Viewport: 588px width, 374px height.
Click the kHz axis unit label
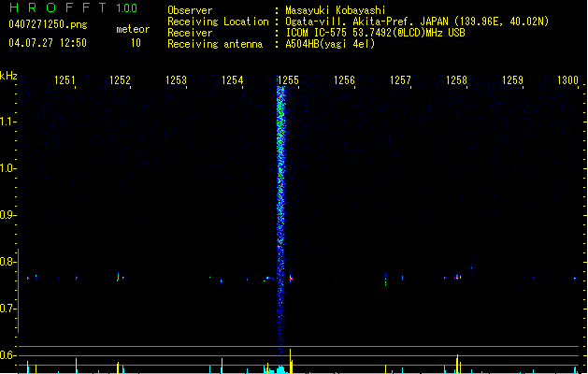pos(8,76)
